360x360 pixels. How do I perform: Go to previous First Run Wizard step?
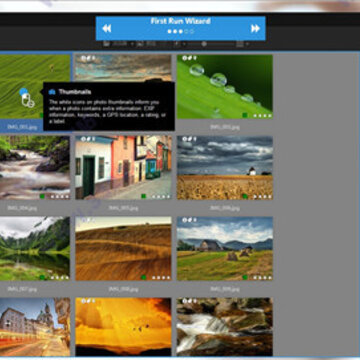[107, 29]
